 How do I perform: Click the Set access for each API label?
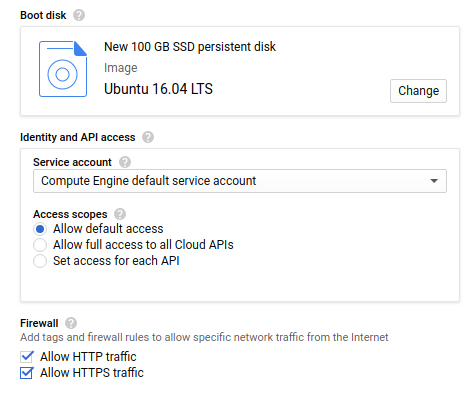click(116, 261)
